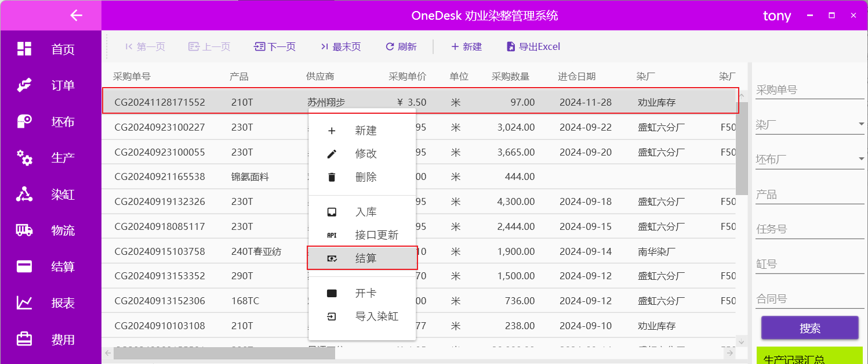Click the back arrow icon in the header

click(76, 15)
